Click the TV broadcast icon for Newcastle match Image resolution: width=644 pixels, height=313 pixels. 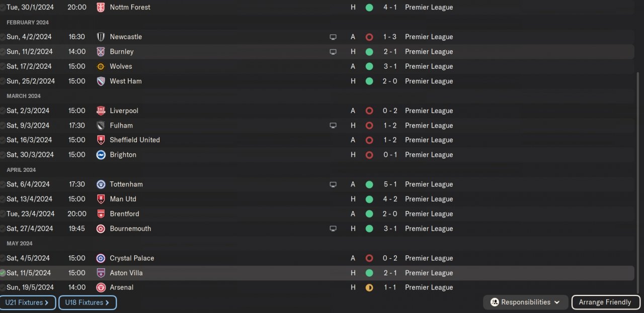click(x=333, y=37)
